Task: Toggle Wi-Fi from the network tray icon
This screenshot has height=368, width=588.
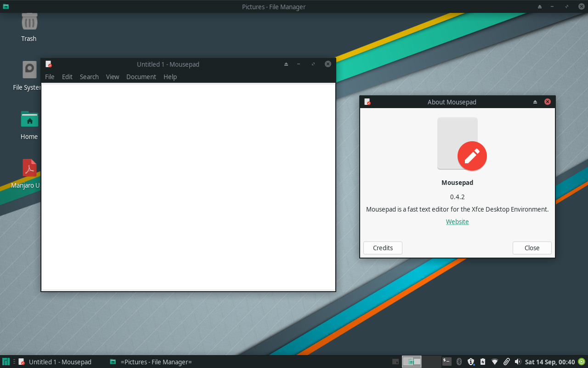Action: coord(495,362)
